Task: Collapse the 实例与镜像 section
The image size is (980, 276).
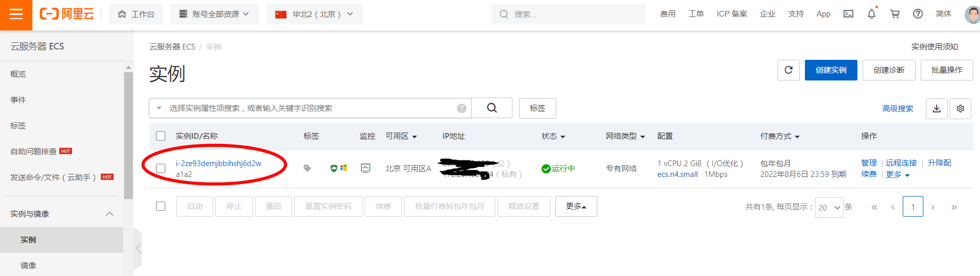Action: coord(110,214)
